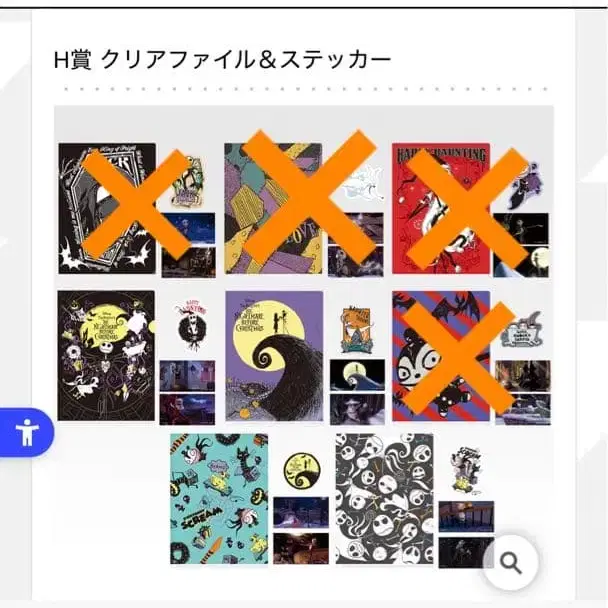Open the black-and-white Jack faces clear file

click(385, 499)
